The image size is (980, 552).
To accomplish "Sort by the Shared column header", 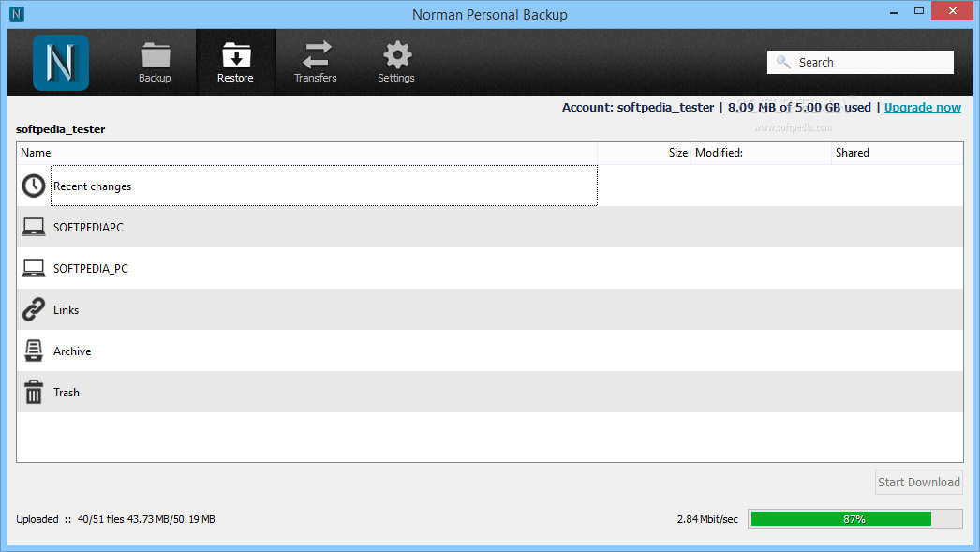I will pyautogui.click(x=897, y=153).
